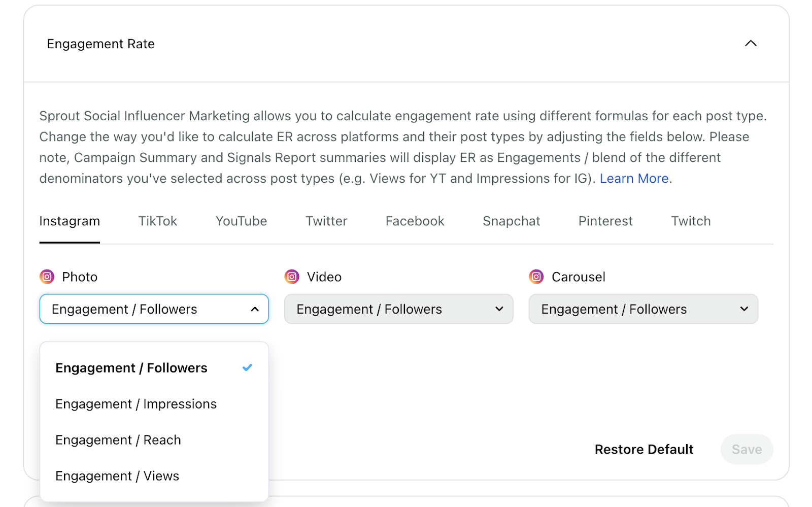Image resolution: width=812 pixels, height=507 pixels.
Task: Click the Engagement Rate section title
Action: coord(100,44)
